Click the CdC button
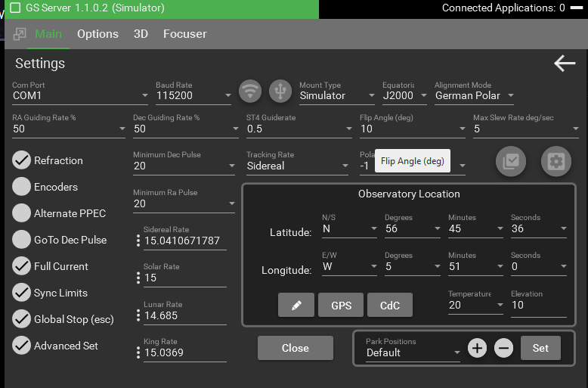The width and height of the screenshot is (588, 388). pos(390,305)
